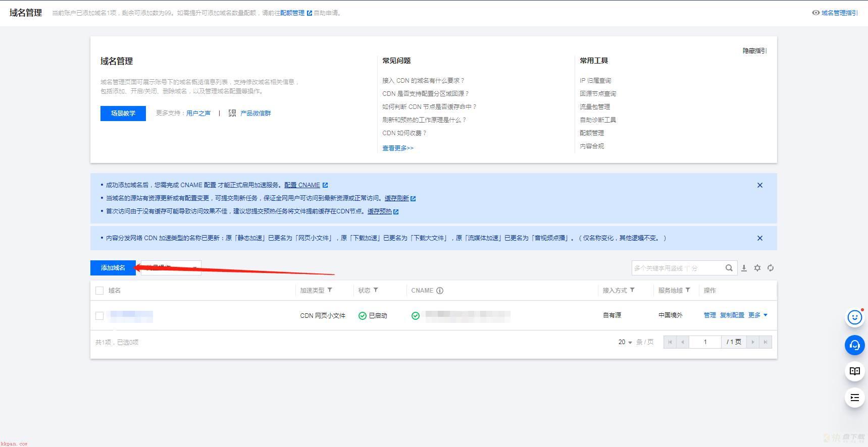
Task: Tick the select-all checkbox in table header
Action: coord(99,291)
